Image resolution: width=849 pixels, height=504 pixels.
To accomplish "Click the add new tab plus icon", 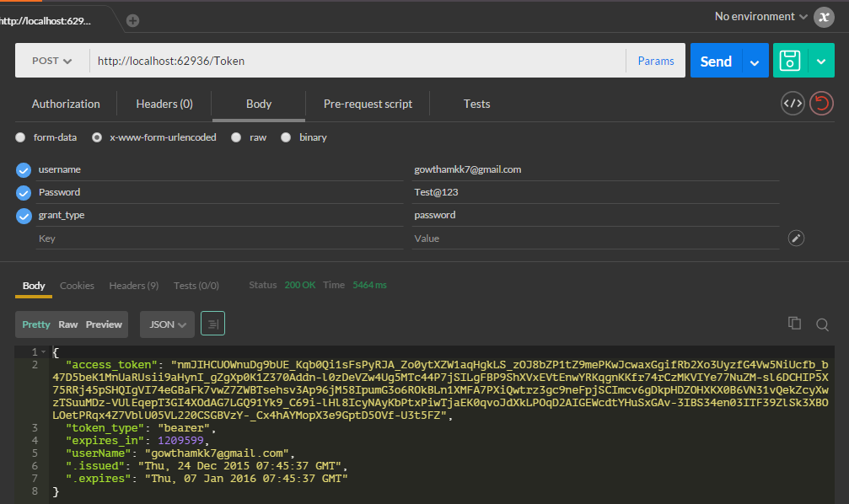I will click(132, 20).
